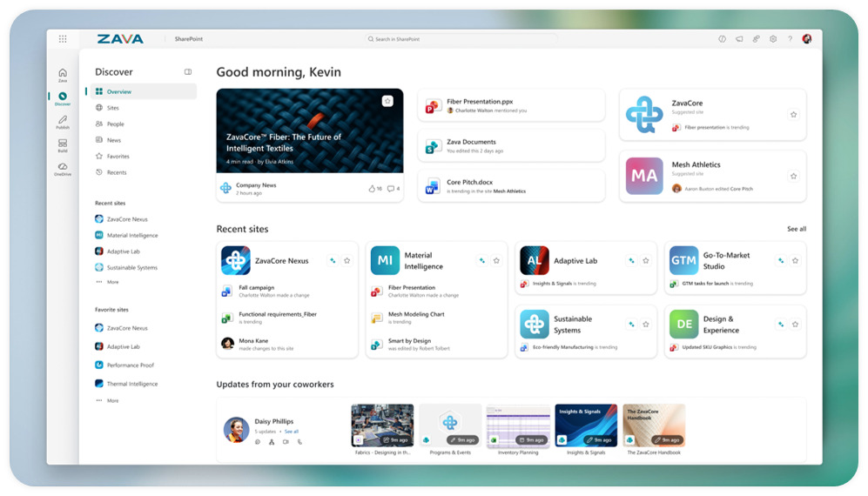Collapse the Discover navigation panel
Screen dimensions: 868x496
(188, 72)
